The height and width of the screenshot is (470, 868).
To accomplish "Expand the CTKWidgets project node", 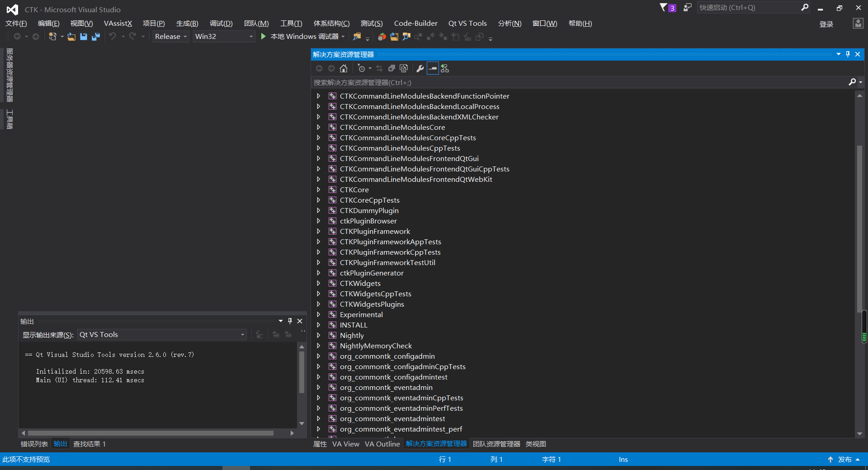I will pos(318,283).
